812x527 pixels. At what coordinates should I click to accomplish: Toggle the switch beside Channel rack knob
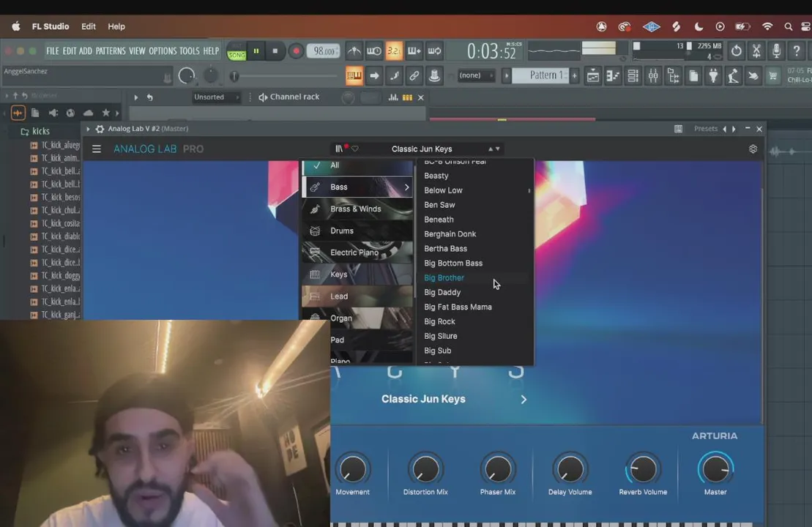[370, 97]
